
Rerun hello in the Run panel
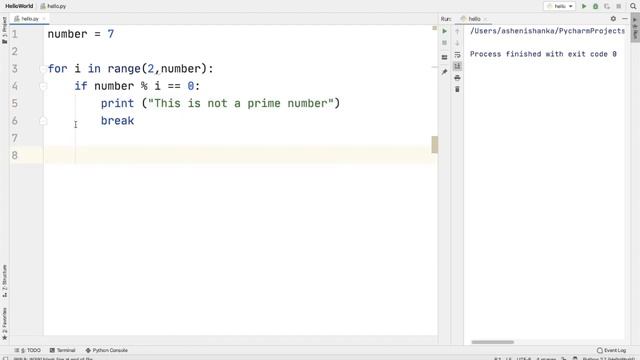[444, 31]
